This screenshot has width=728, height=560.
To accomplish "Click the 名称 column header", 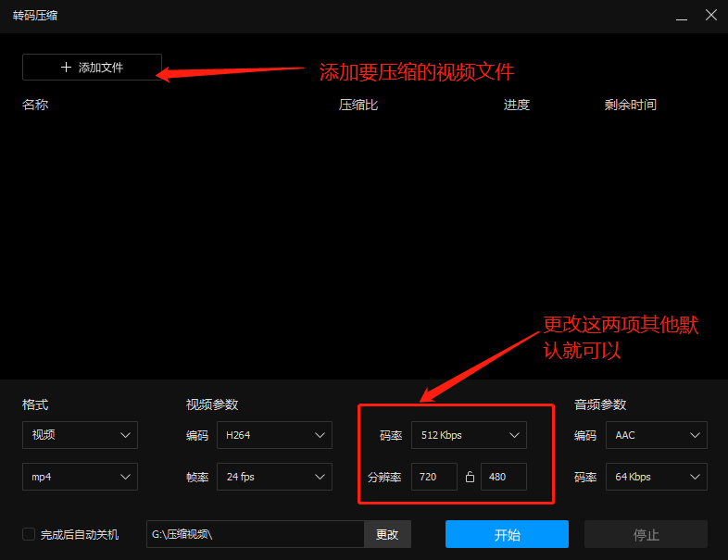I will (35, 105).
